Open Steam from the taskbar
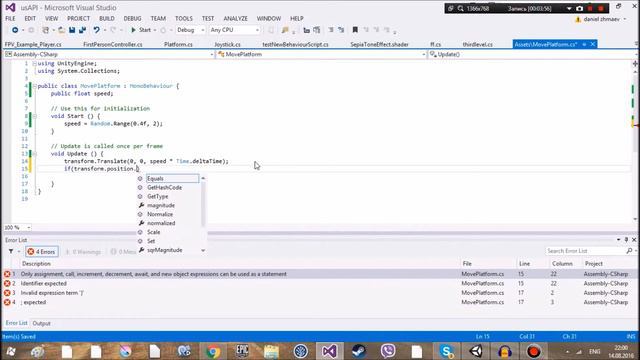The height and width of the screenshot is (360, 640). (x=359, y=351)
